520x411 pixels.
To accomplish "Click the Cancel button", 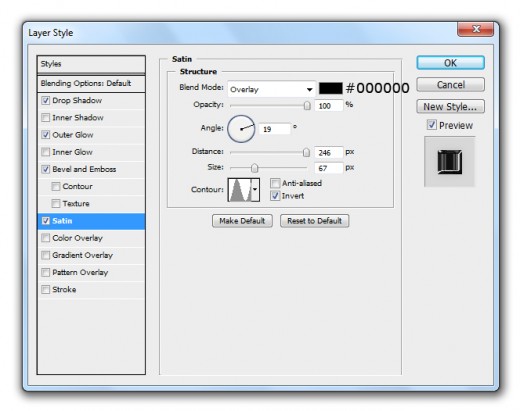I will coord(450,85).
